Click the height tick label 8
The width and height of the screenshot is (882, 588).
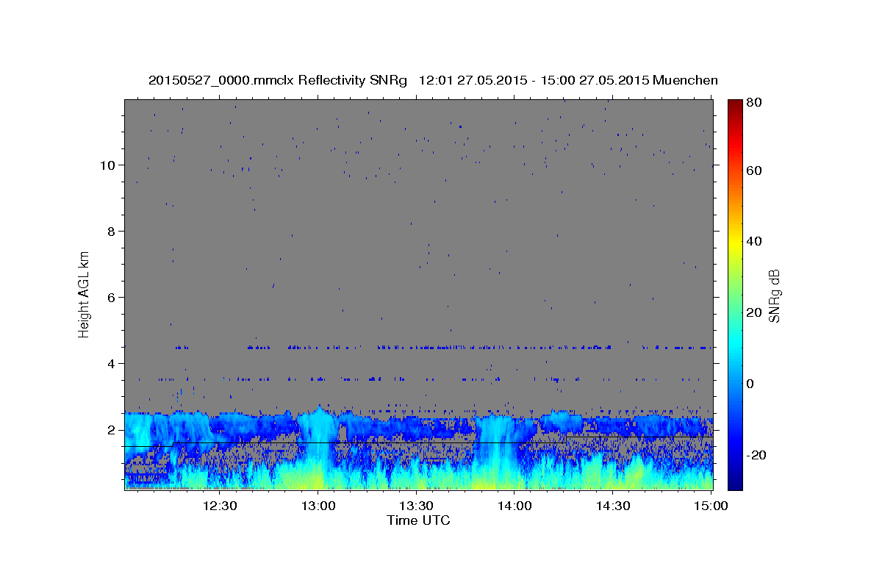(111, 232)
